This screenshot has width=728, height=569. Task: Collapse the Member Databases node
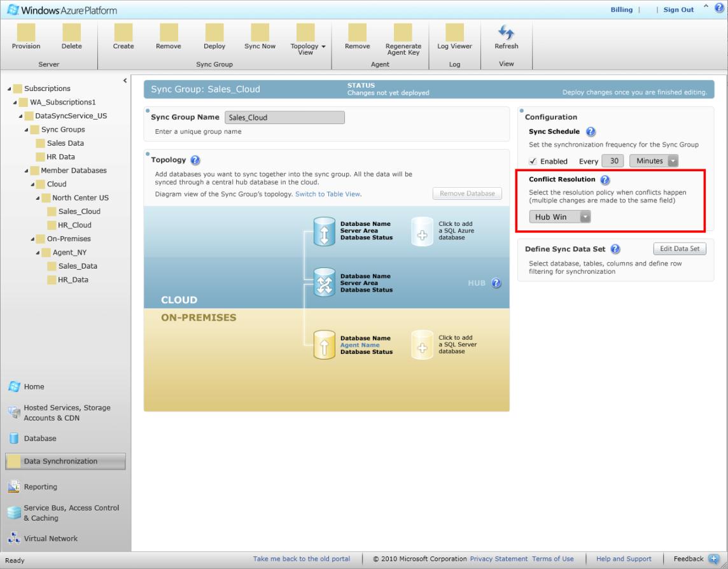[27, 171]
